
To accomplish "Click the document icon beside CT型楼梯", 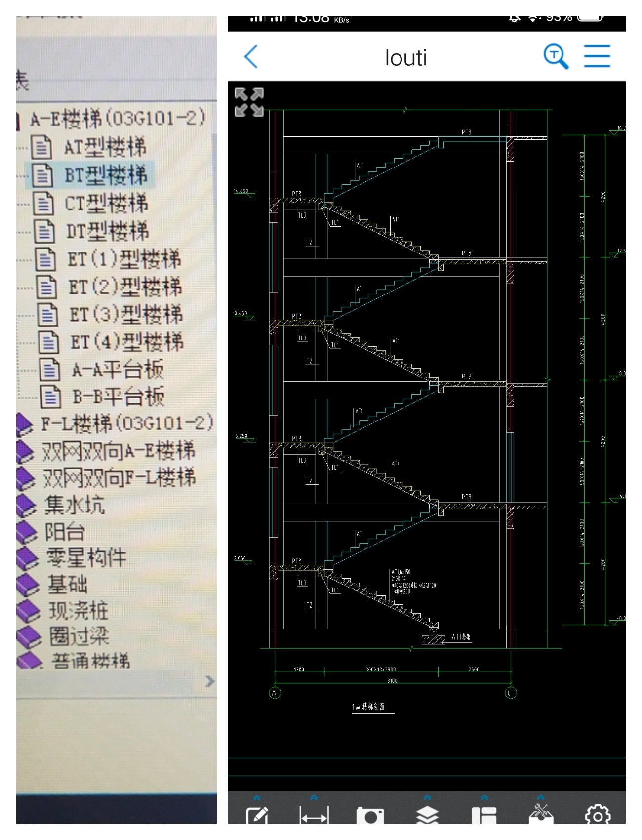I will 43,203.
